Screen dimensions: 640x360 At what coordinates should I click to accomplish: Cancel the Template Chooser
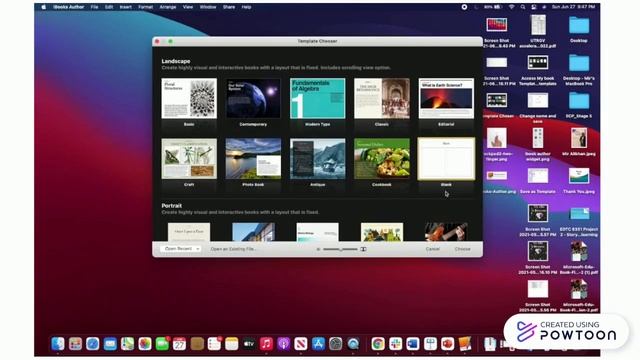(433, 249)
